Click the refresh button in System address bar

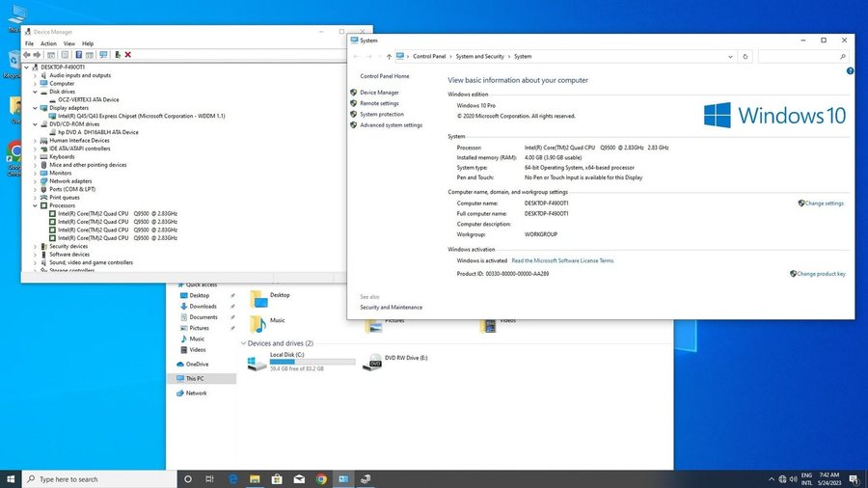tap(746, 57)
